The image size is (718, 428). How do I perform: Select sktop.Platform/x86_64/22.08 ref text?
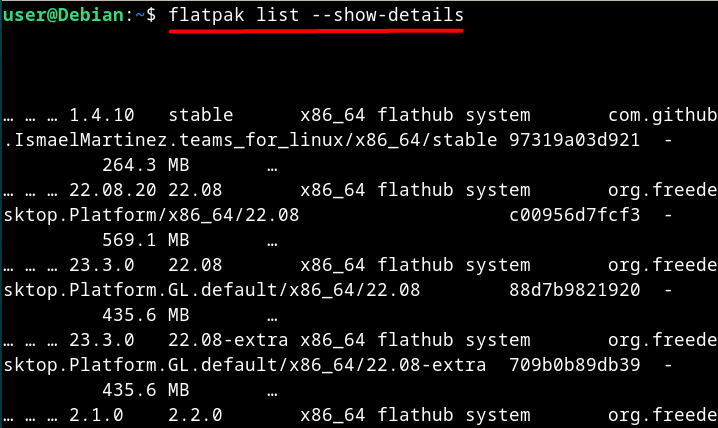coord(151,215)
